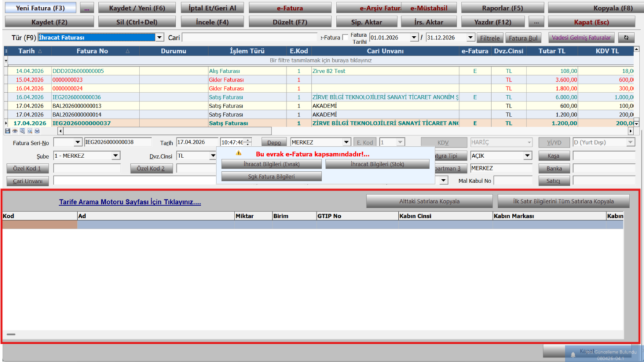Click the Kasa button
The image size is (644, 362).
click(x=553, y=156)
